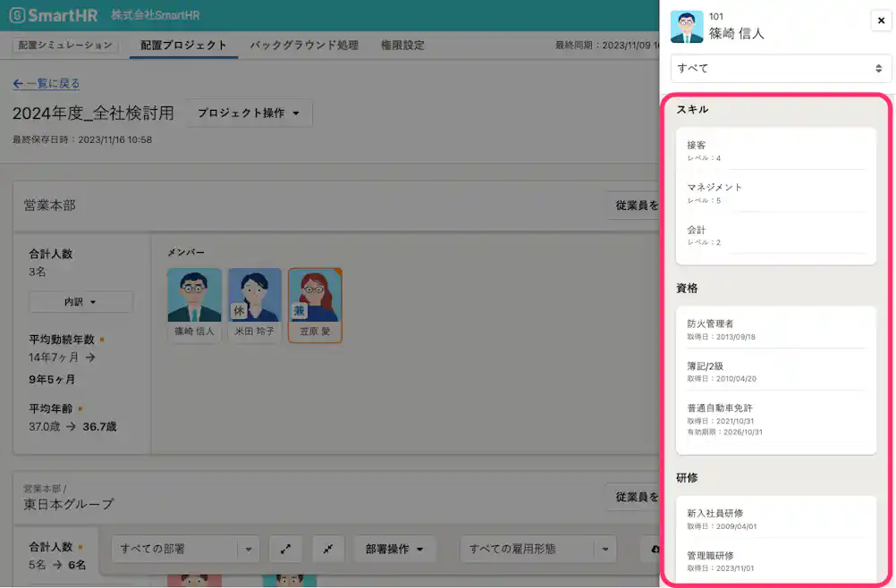The height and width of the screenshot is (588, 896).
Task: Click the SmartHR logo icon
Action: point(20,14)
